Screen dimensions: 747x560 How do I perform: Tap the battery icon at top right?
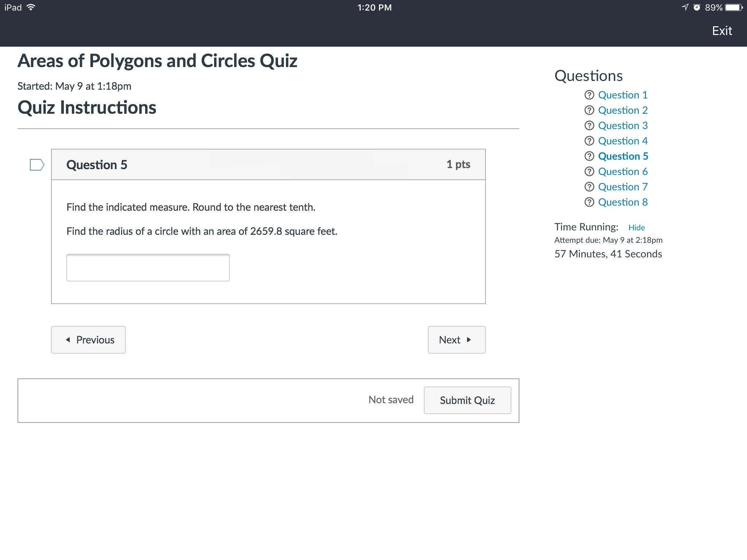click(734, 7)
